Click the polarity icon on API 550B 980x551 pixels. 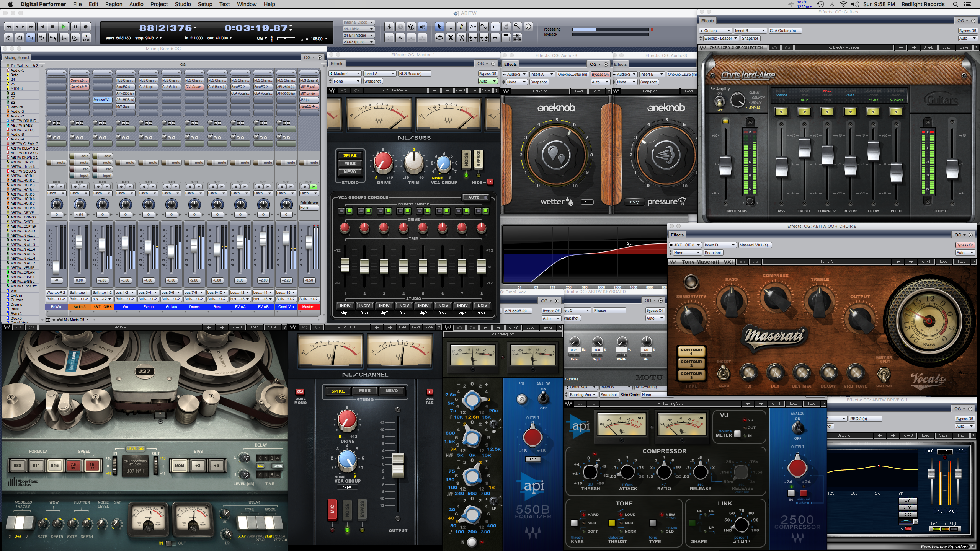521,399
